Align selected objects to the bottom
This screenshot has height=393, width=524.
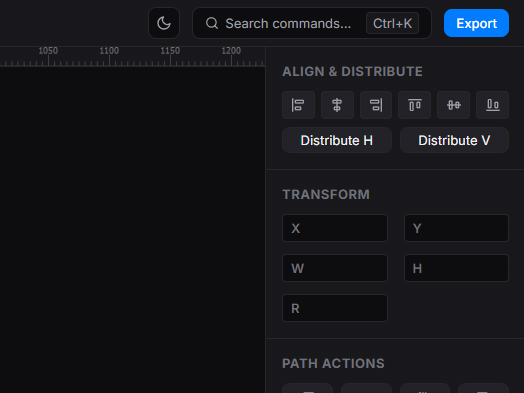(x=493, y=105)
